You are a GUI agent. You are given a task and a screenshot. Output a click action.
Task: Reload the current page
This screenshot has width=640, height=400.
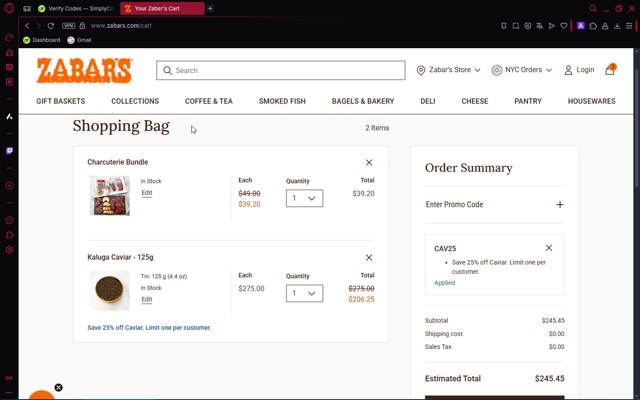51,26
